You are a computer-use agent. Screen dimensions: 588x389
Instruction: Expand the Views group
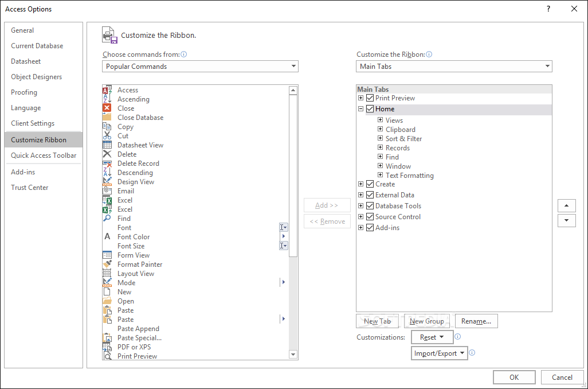380,120
